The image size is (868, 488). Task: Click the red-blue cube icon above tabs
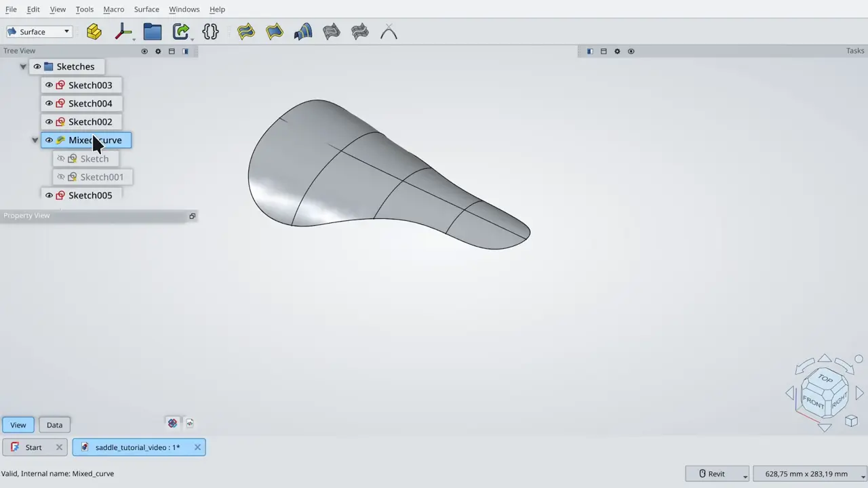[x=172, y=423]
